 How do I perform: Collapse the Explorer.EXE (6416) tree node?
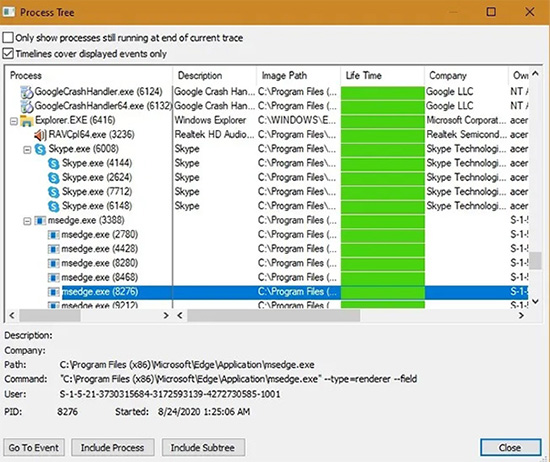[14, 122]
